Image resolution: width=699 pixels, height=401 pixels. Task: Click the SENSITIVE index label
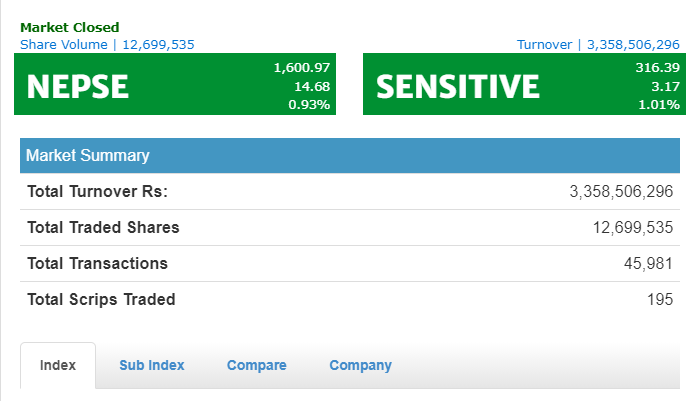point(457,86)
